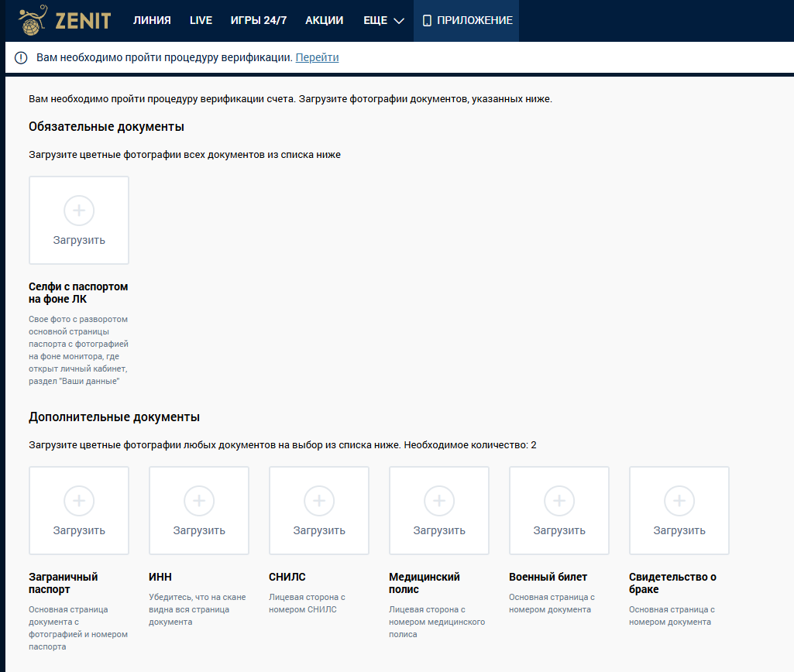Image resolution: width=794 pixels, height=672 pixels.
Task: Open the АКЦИИ page
Action: [x=325, y=21]
